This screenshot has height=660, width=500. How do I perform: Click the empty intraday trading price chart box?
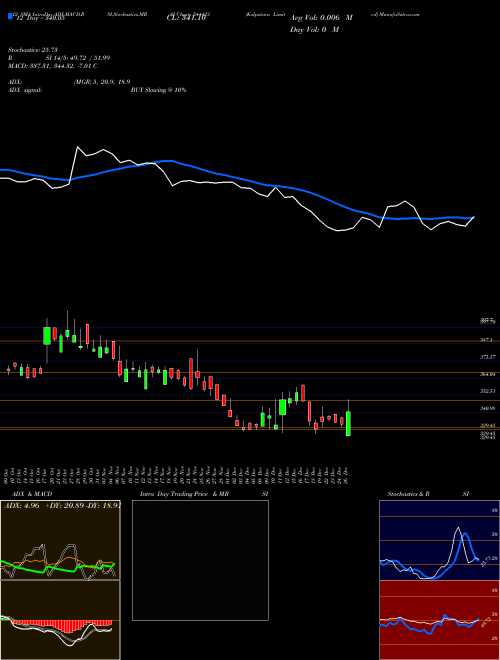[x=200, y=560]
